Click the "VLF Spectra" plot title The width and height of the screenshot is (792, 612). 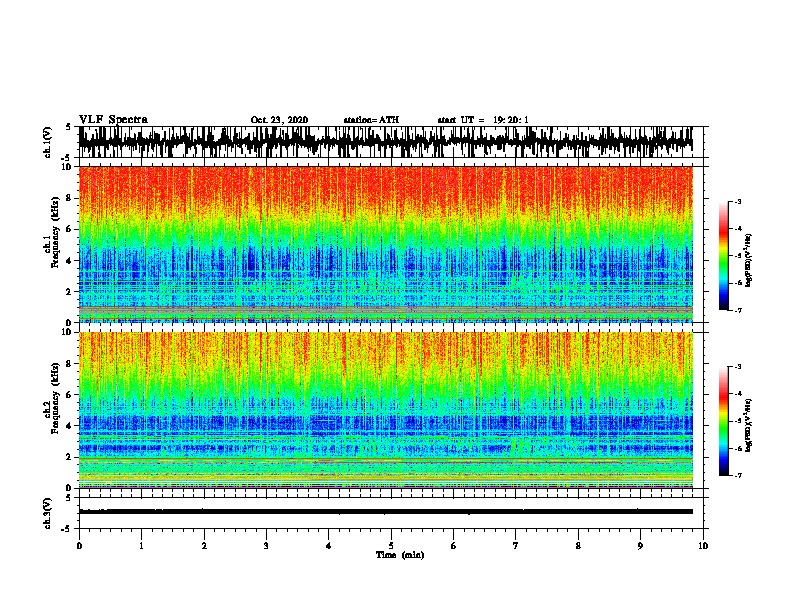coord(113,120)
